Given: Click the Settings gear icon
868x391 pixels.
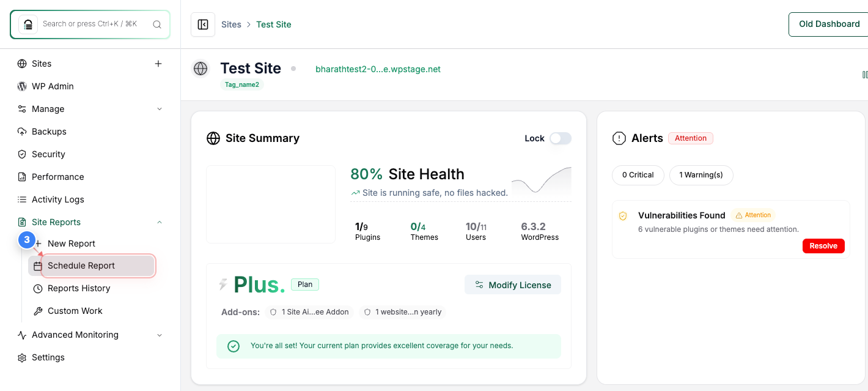Looking at the screenshot, I should [x=22, y=357].
